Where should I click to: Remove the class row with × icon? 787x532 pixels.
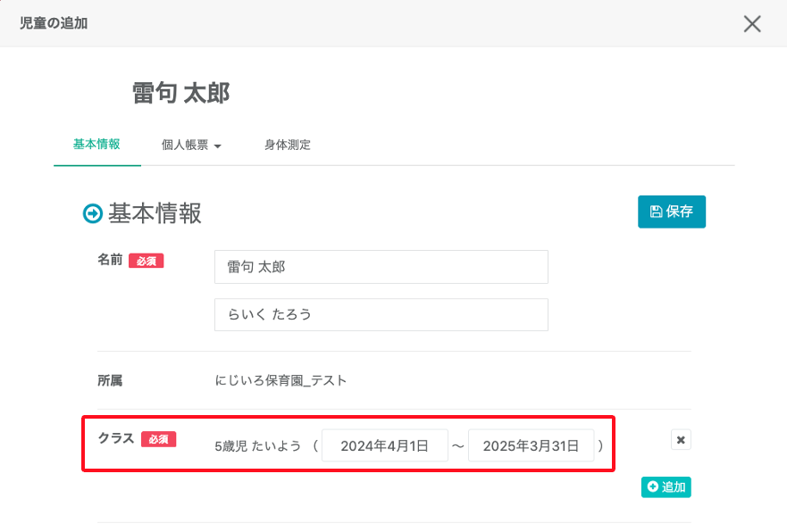681,440
